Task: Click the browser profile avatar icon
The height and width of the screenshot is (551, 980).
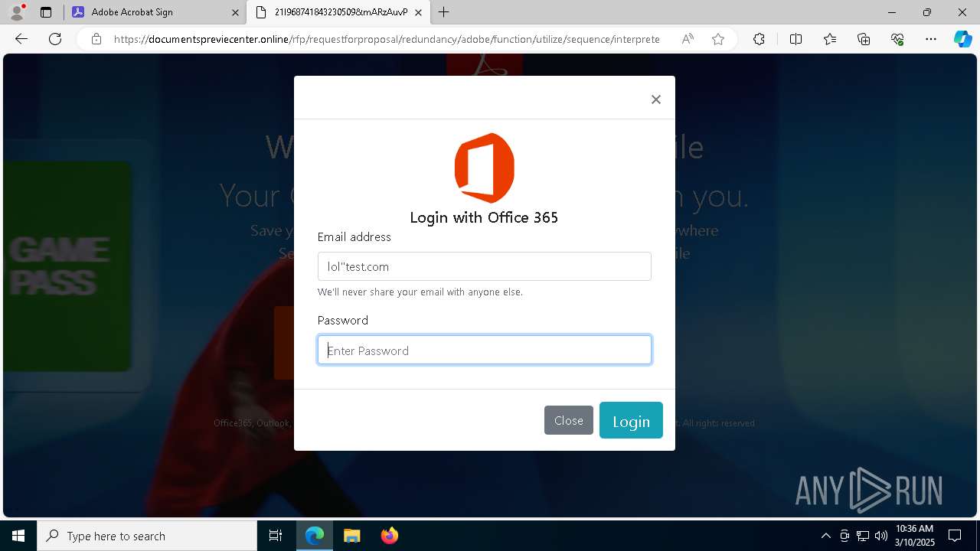Action: (17, 12)
